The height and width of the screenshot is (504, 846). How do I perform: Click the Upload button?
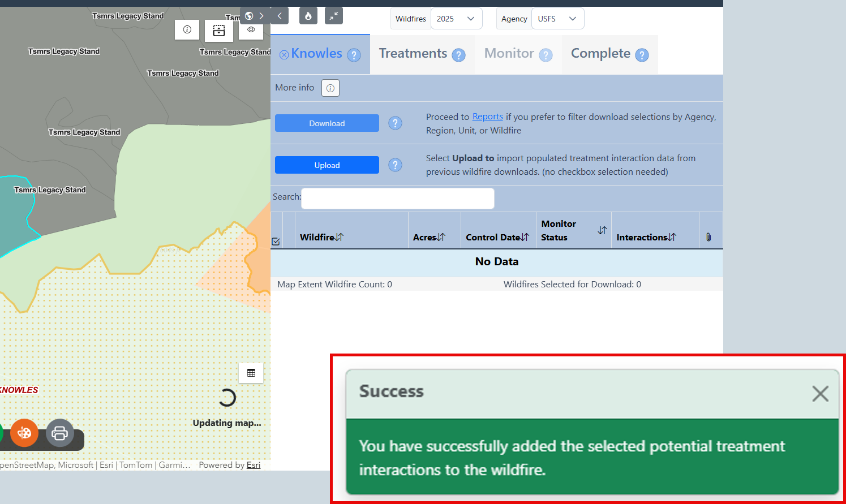click(327, 165)
